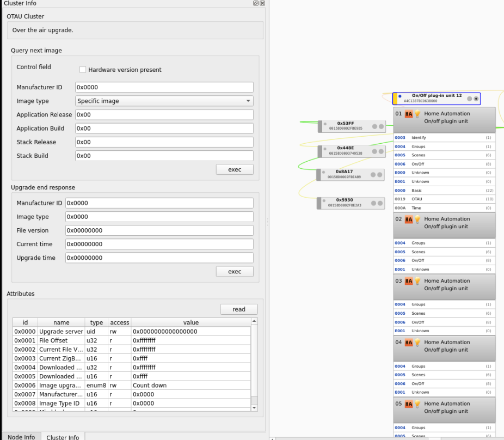
Task: Click the light bulb icon on endpoint 01
Action: [417, 114]
